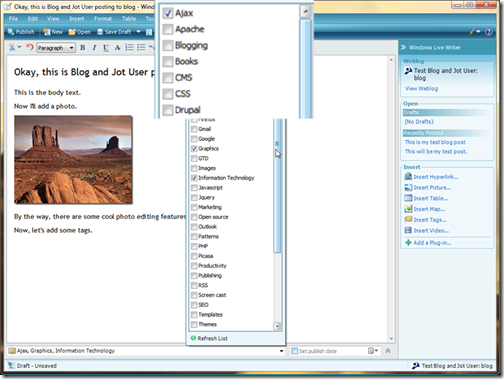Toggle underline formatting
Viewport: 504px width, 379px height.
106,48
